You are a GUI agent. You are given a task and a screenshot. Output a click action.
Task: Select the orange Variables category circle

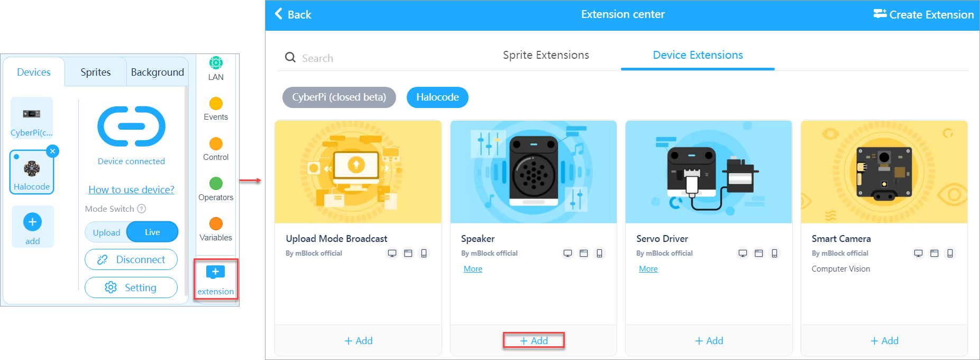(216, 224)
